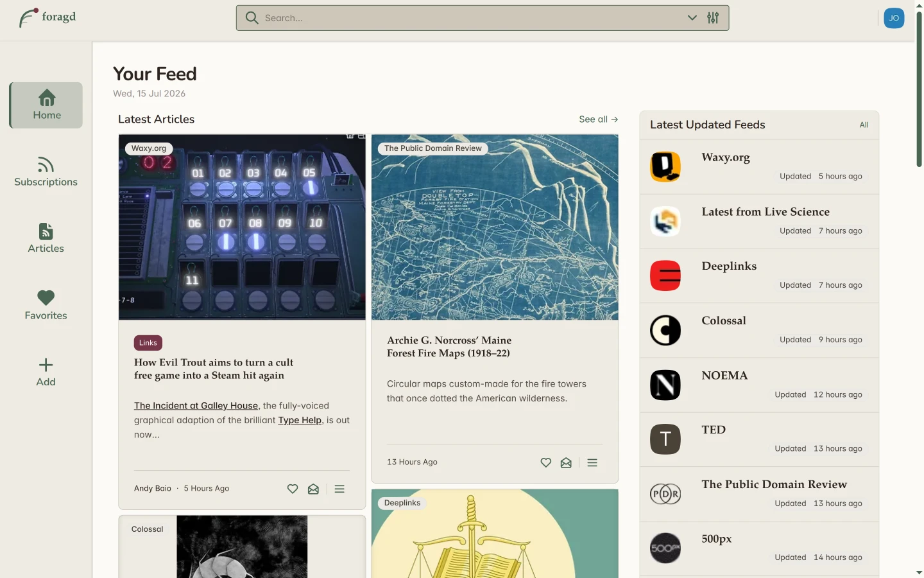Click Deeplinks red feed icon
Viewport: 924px width, 578px height.
tap(665, 276)
